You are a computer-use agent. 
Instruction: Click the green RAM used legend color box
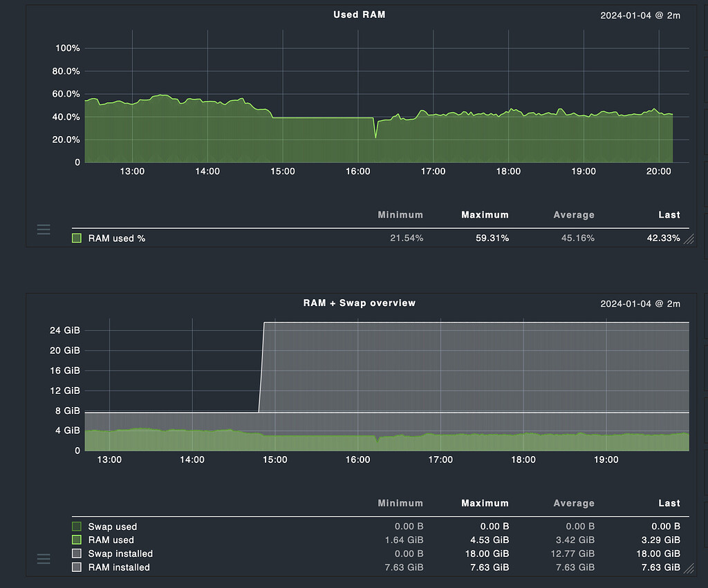(77, 540)
